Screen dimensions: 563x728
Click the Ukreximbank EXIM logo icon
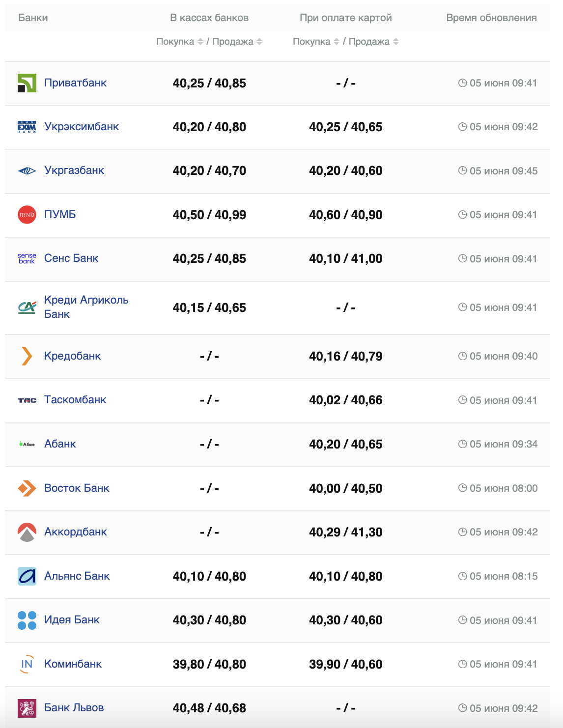[x=27, y=127]
